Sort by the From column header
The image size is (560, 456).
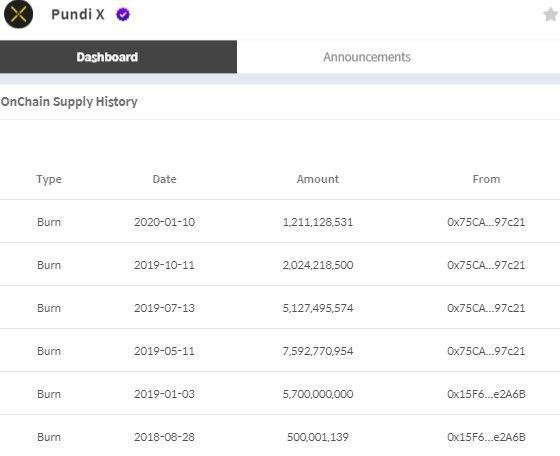(x=486, y=179)
